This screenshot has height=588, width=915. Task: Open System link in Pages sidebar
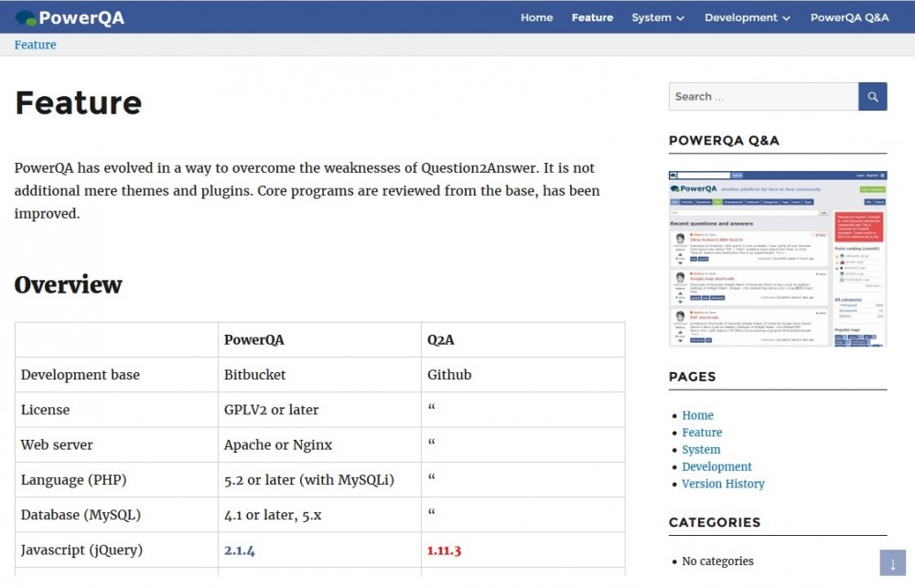tap(701, 450)
